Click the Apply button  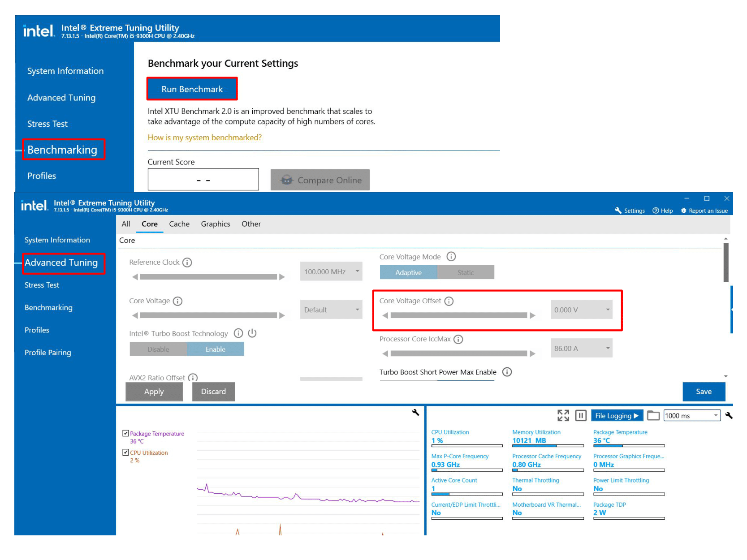(x=154, y=392)
